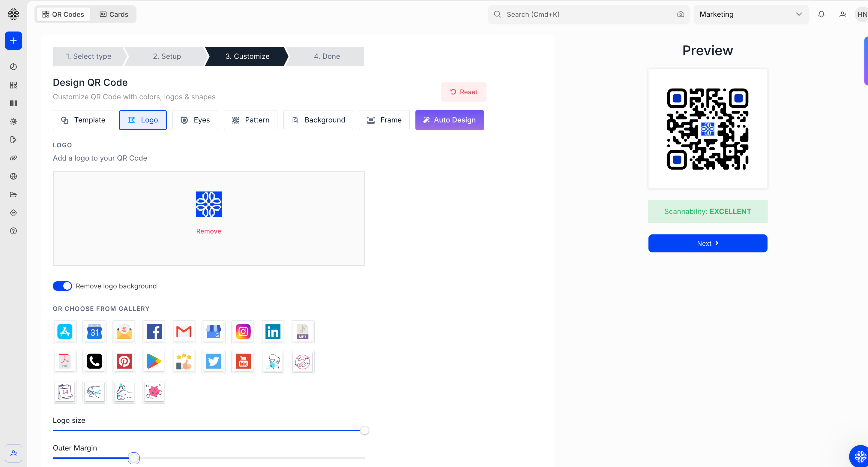Click the notification bell icon
This screenshot has width=868, height=467.
click(821, 14)
